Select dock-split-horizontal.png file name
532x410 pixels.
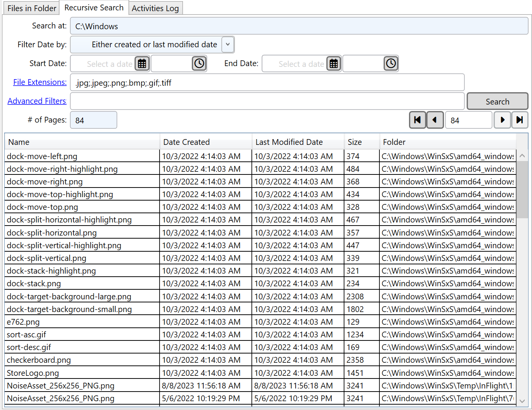pos(52,232)
